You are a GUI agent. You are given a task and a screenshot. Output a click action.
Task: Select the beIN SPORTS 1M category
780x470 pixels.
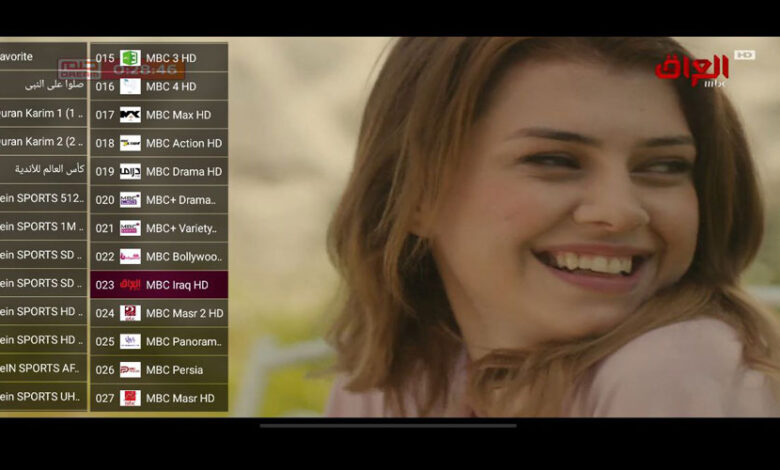pos(42,227)
